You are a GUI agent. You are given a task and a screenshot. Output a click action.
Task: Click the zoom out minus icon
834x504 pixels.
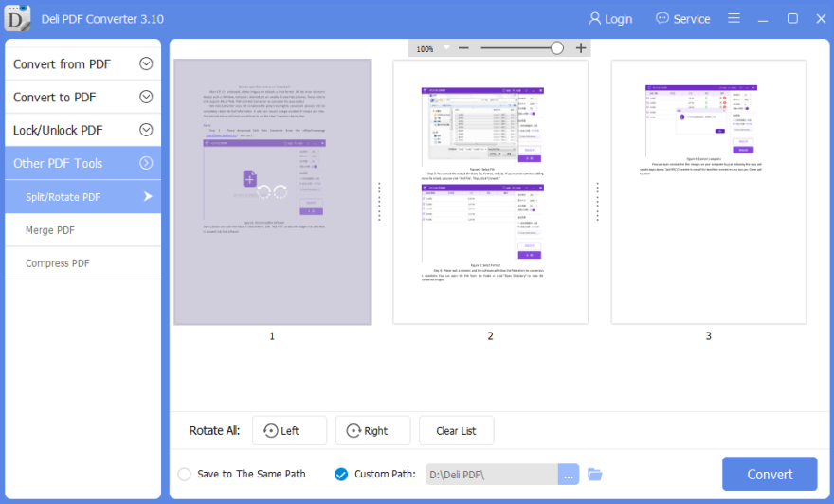pos(463,48)
